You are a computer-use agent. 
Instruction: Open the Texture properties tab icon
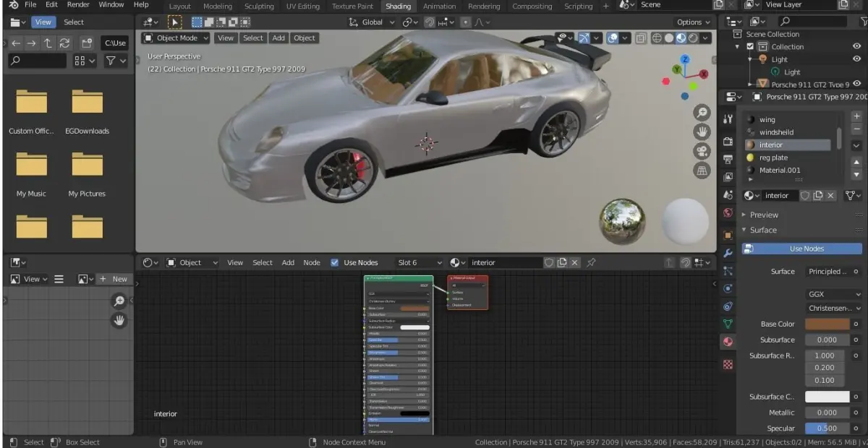tap(728, 365)
